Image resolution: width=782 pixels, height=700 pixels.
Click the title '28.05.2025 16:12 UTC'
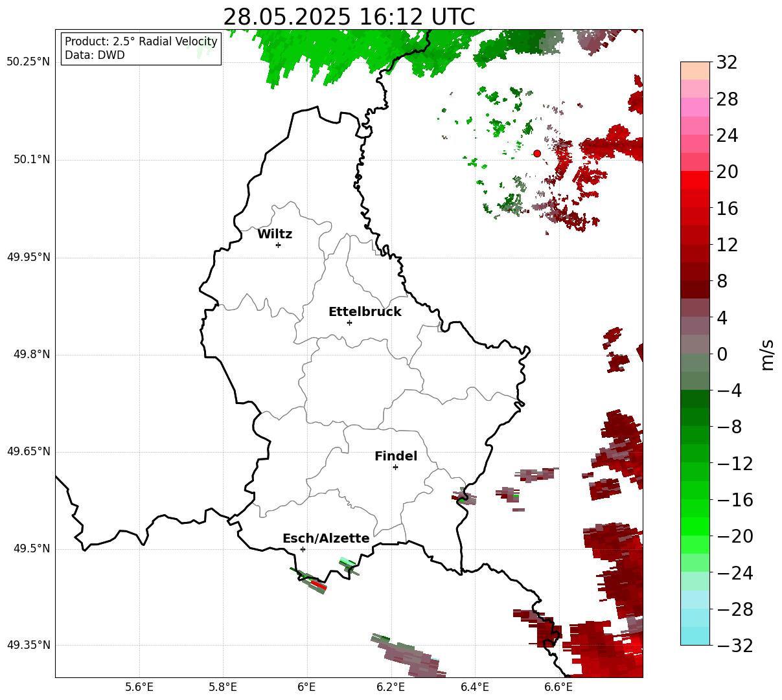[349, 17]
